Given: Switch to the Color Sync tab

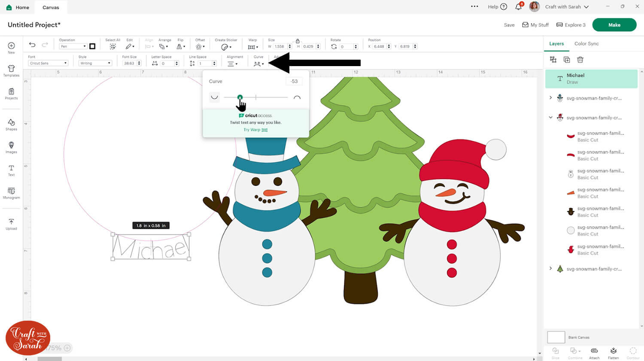Looking at the screenshot, I should (x=586, y=44).
